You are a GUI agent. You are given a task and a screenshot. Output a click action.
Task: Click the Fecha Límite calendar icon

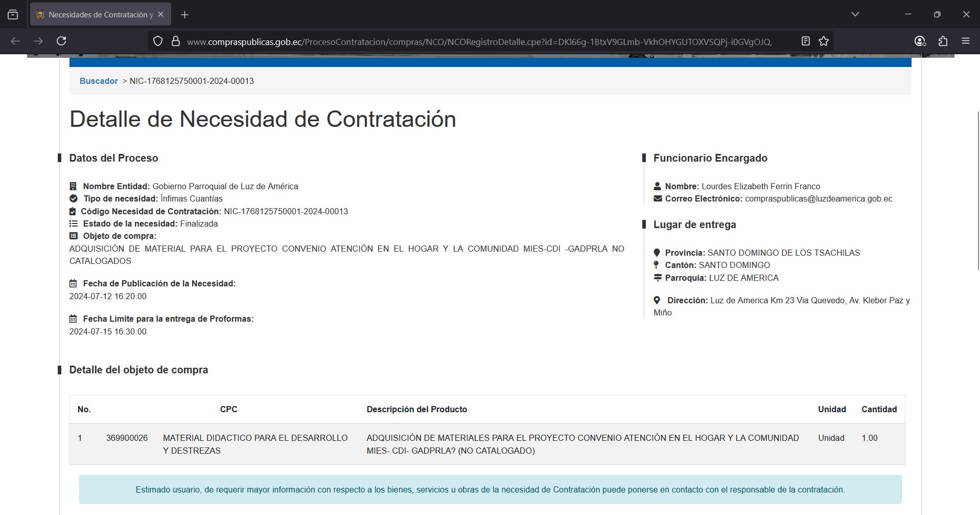[x=73, y=319]
